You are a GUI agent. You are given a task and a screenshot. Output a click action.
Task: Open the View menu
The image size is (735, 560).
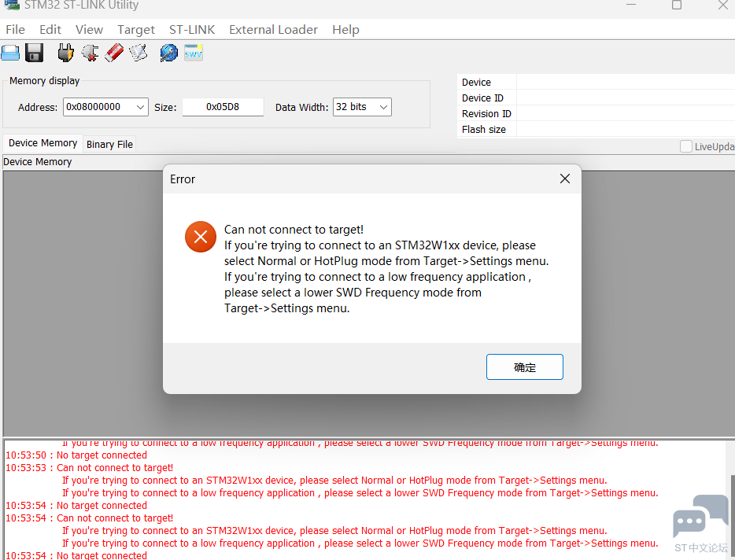click(x=89, y=30)
